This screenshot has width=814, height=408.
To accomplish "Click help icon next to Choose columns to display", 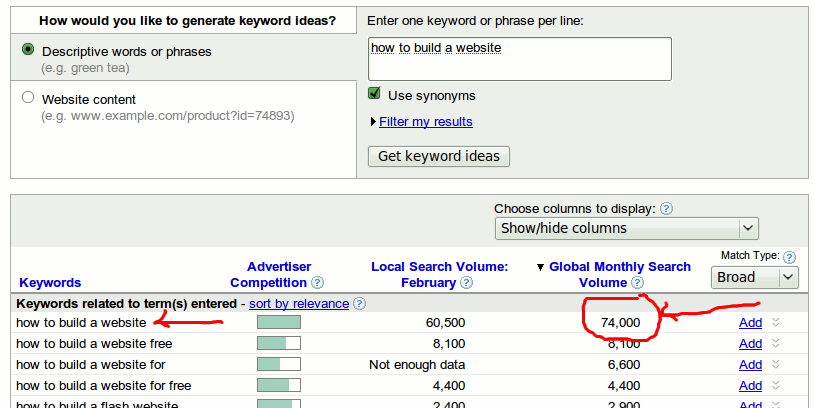I will 666,209.
